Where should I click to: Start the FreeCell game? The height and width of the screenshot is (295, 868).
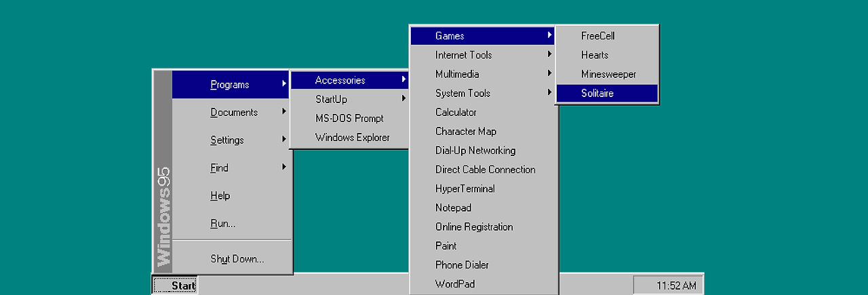click(x=607, y=36)
